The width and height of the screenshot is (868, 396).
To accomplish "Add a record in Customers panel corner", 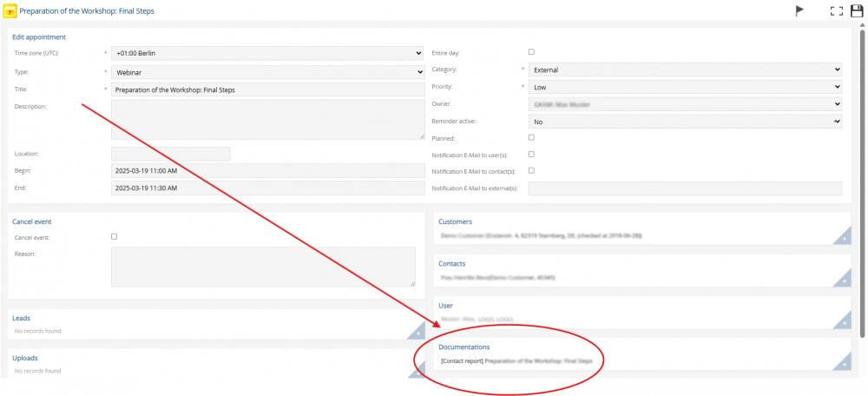I will point(842,237).
